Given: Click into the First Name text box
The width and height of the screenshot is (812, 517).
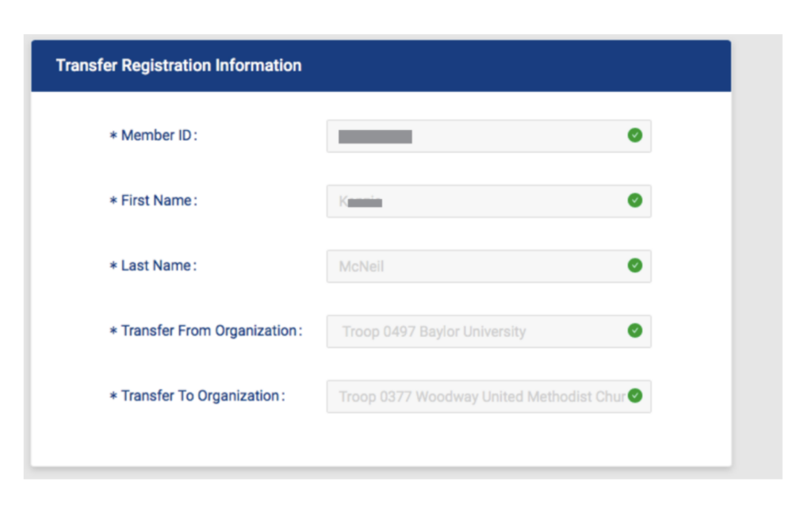Looking at the screenshot, I should [x=476, y=201].
